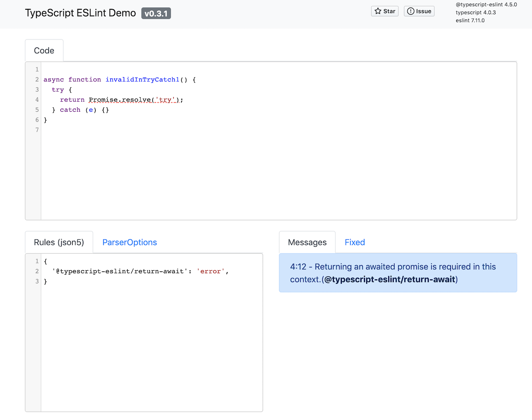Click the catch (e) {} code line
532x420 pixels.
pos(80,110)
